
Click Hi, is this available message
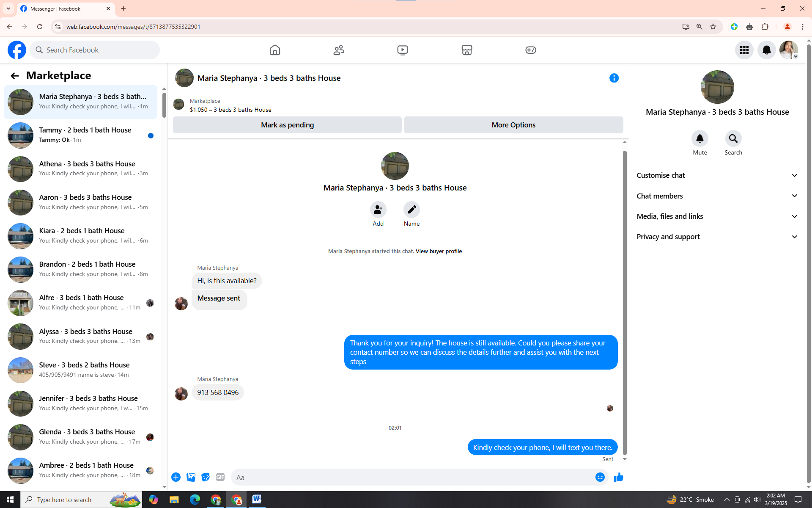(227, 281)
